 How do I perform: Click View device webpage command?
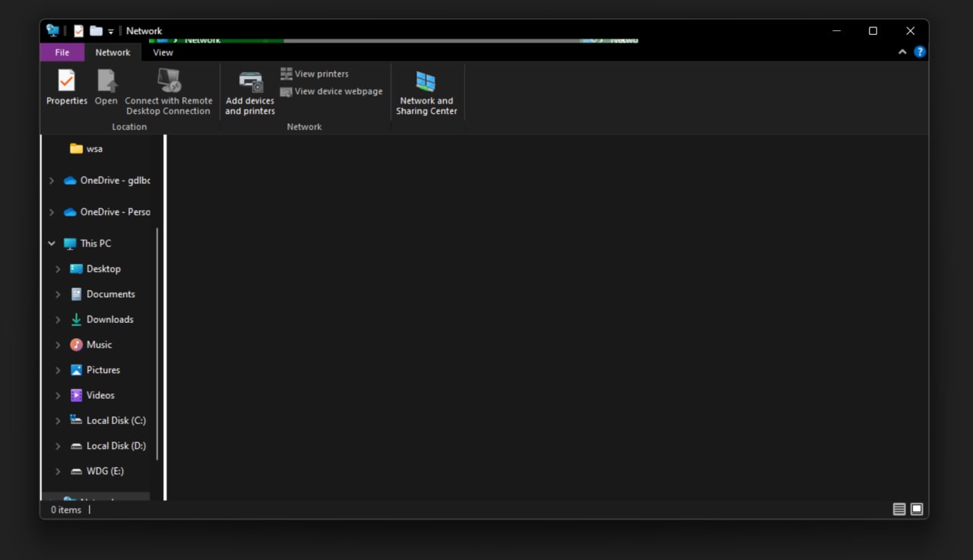click(x=331, y=91)
